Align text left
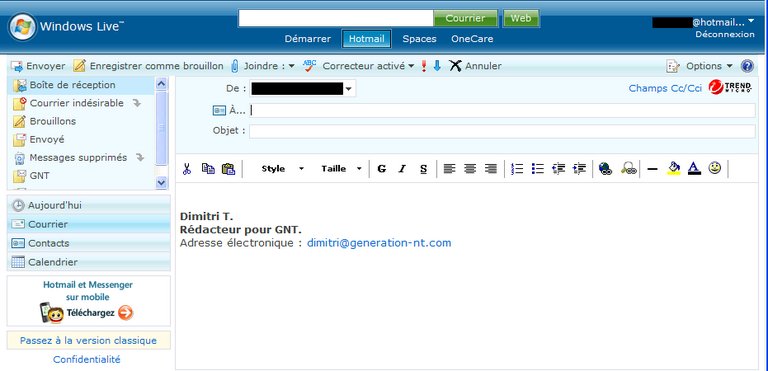Screen dimensions: 768x371 (x=449, y=169)
